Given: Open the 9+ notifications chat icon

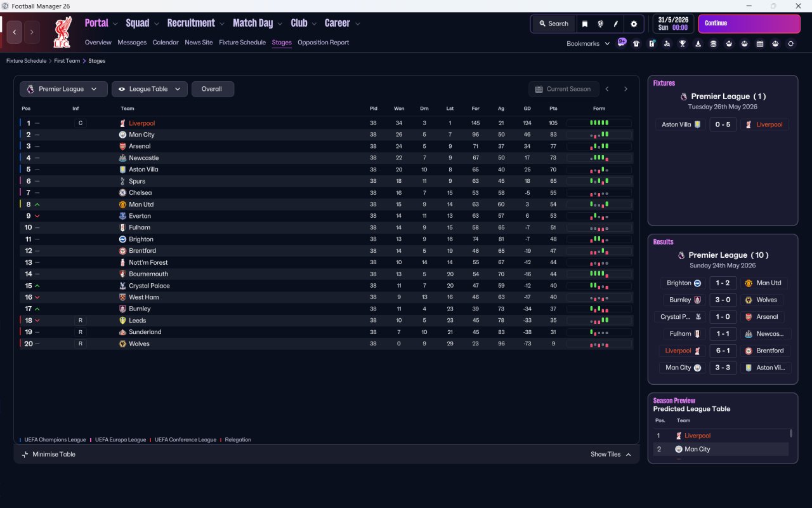Looking at the screenshot, I should (x=622, y=43).
